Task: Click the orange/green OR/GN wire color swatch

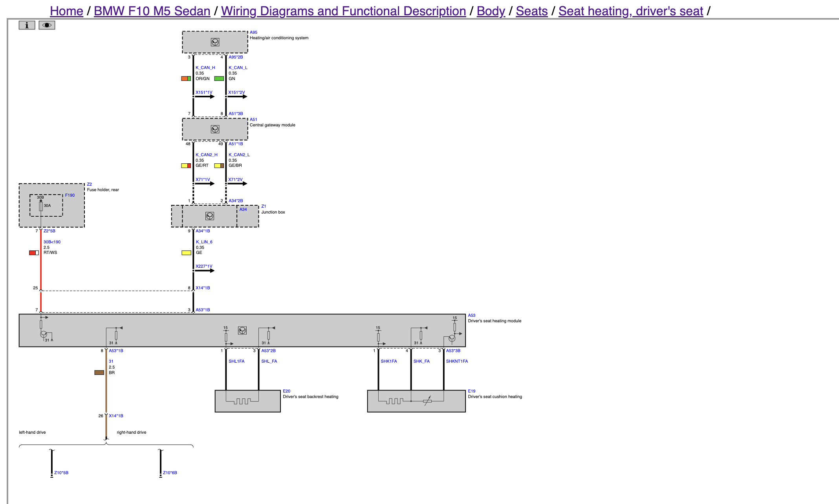Action: 186,79
